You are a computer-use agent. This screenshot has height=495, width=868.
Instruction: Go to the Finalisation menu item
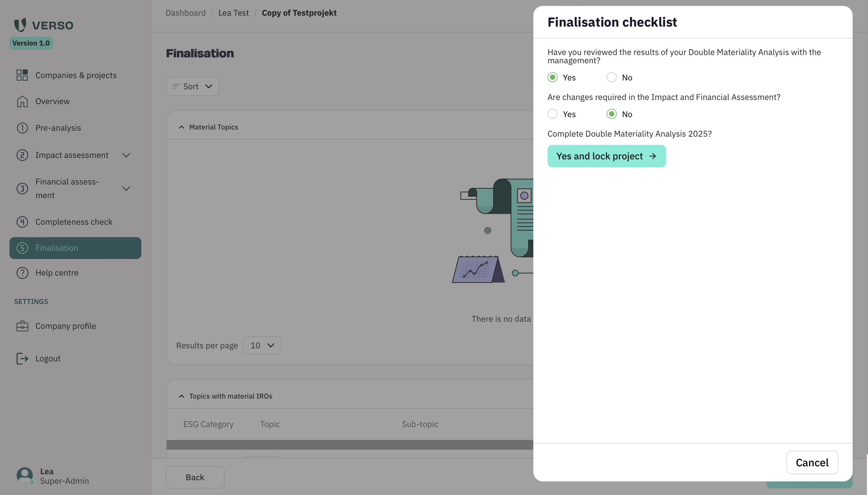[x=75, y=248]
